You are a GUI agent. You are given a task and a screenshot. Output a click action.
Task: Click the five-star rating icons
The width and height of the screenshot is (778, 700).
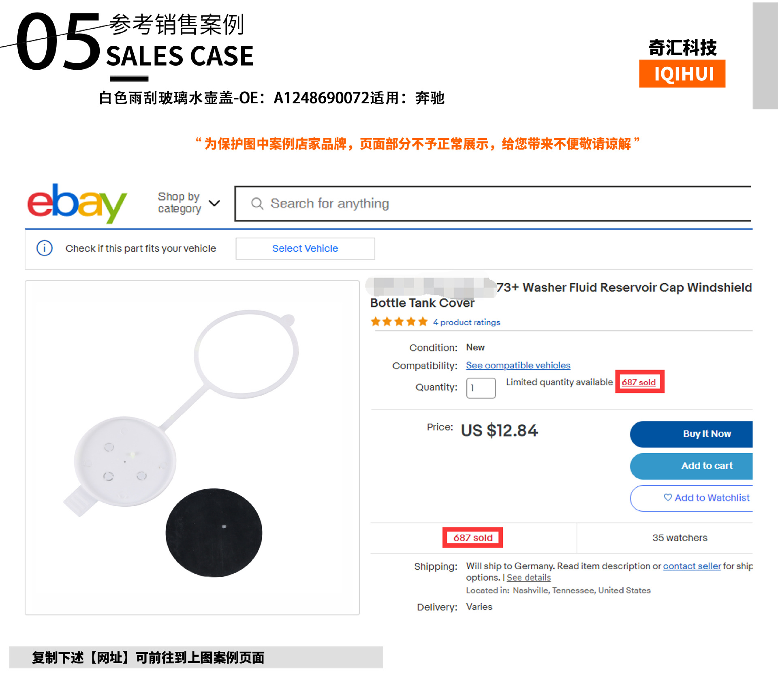399,322
